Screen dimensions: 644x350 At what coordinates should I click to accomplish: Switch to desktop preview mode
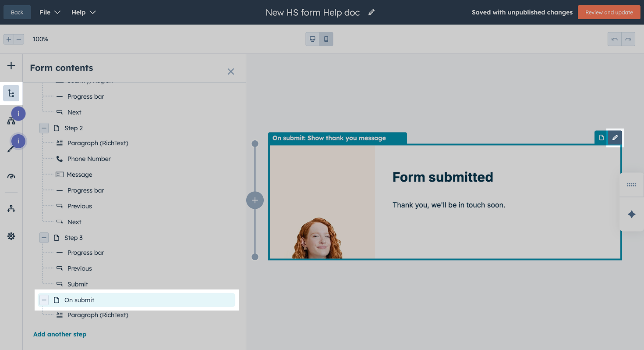[312, 39]
